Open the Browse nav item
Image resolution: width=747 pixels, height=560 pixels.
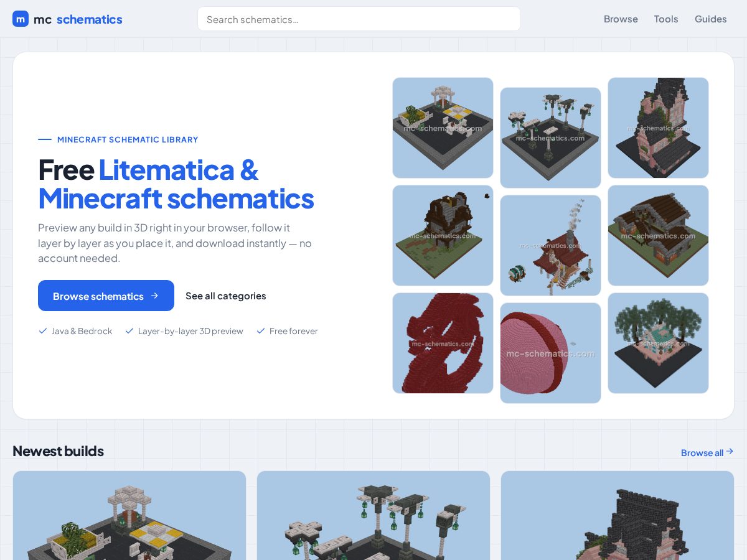pyautogui.click(x=621, y=19)
